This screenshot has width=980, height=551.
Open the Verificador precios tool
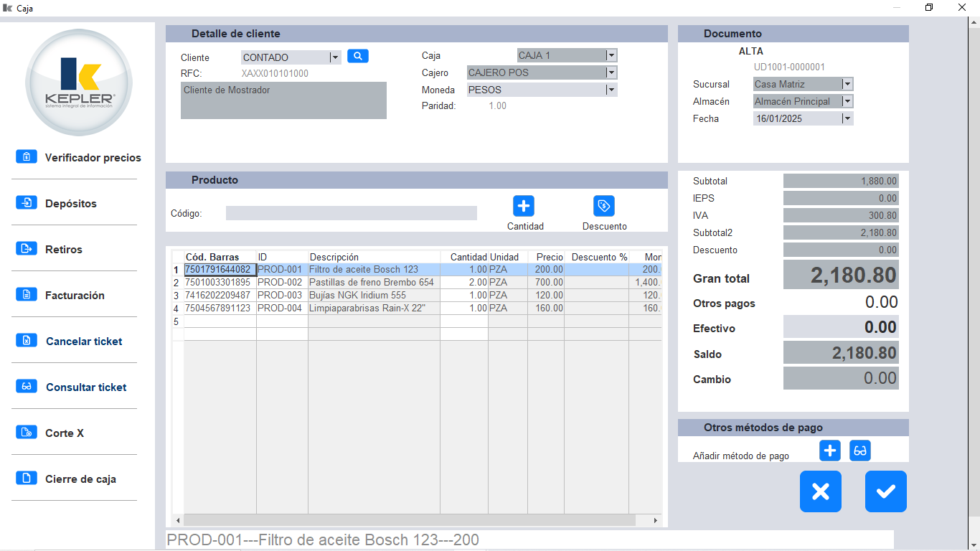click(x=93, y=157)
